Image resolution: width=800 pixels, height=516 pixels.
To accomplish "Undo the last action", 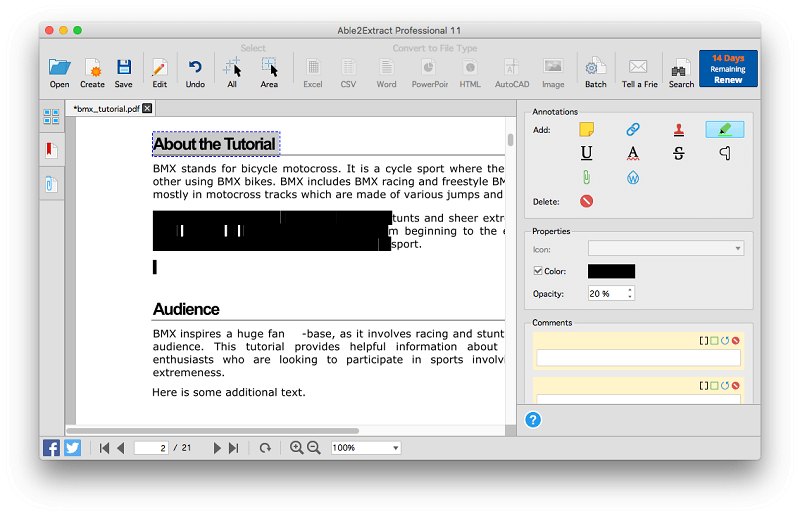I will point(195,73).
